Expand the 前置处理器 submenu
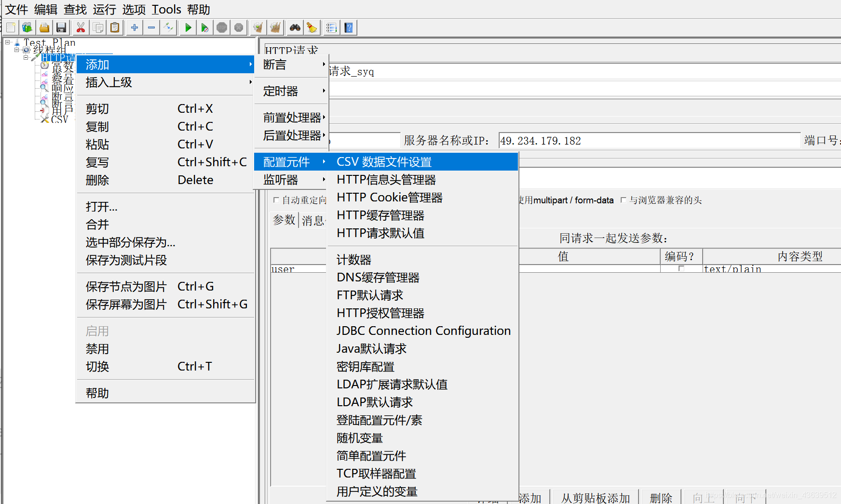 [291, 118]
